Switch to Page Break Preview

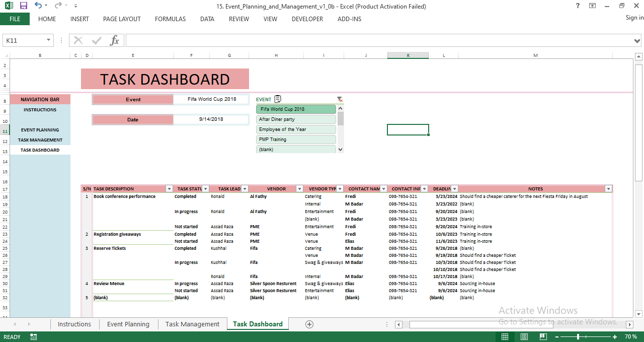click(x=543, y=336)
